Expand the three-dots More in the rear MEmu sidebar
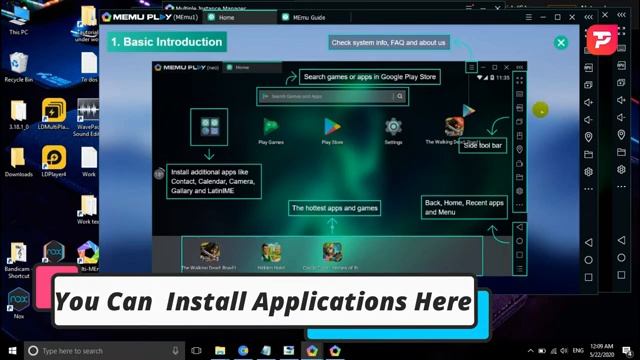 (621, 187)
